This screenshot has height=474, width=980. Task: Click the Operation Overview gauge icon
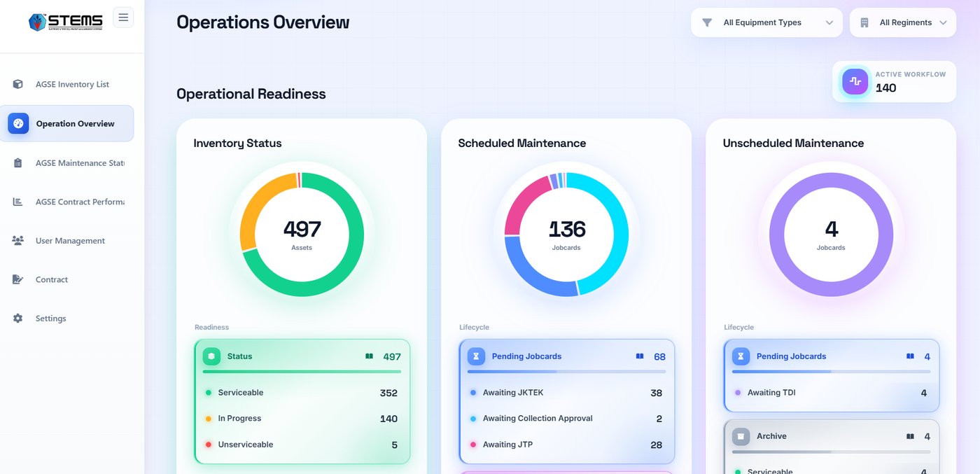pyautogui.click(x=18, y=123)
